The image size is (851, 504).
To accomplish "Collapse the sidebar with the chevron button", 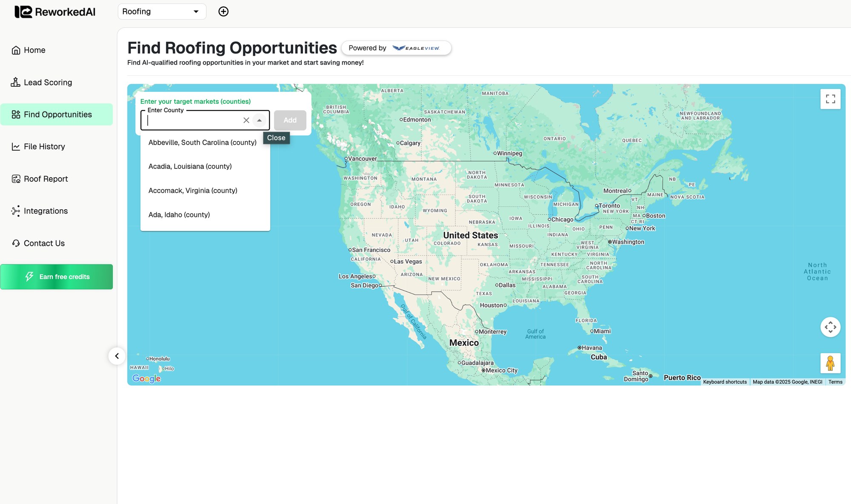I will click(x=117, y=356).
